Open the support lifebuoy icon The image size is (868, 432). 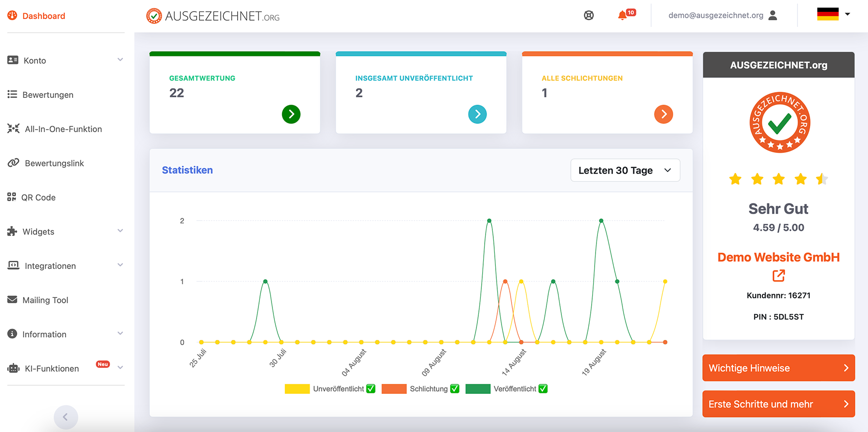click(589, 15)
